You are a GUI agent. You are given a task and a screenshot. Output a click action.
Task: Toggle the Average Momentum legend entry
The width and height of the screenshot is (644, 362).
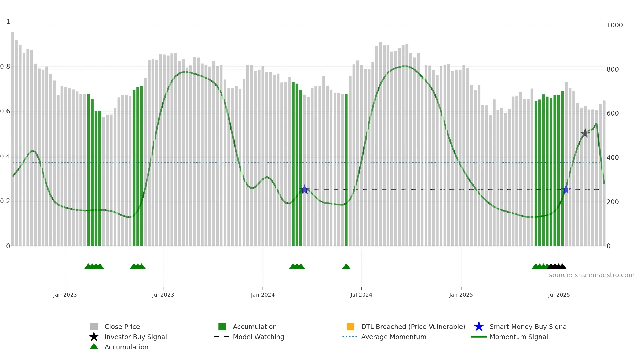384,337
